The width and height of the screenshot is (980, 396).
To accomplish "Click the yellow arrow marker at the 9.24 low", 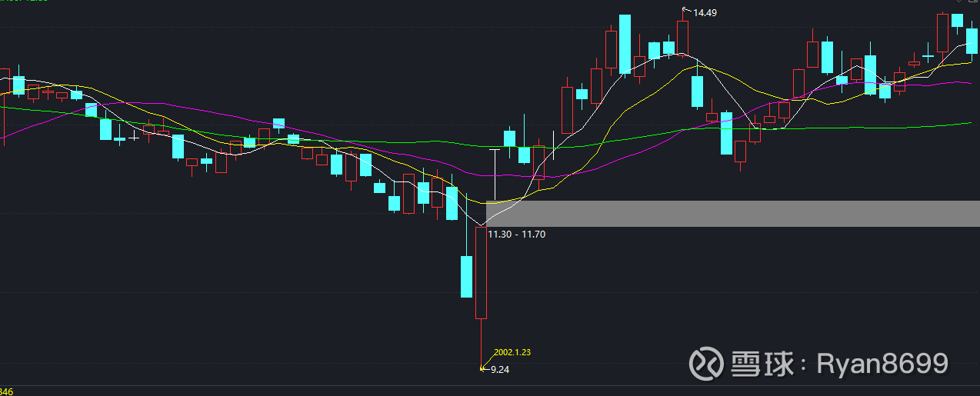I will click(x=484, y=369).
